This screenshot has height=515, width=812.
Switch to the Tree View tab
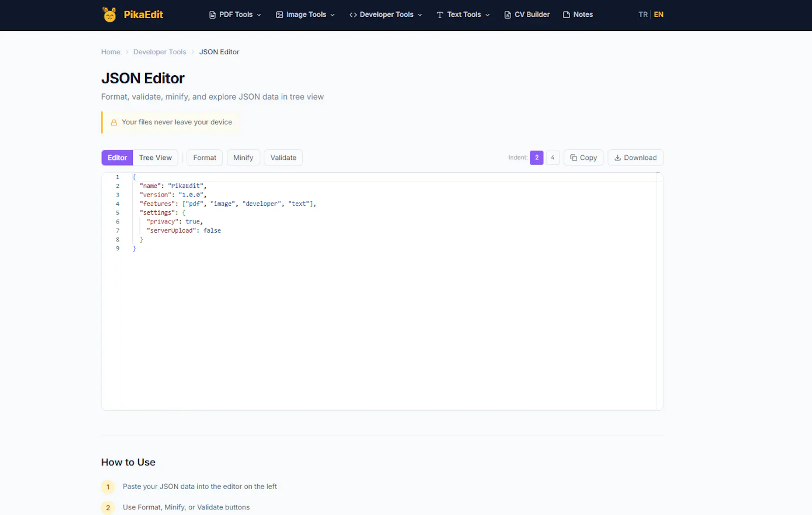[155, 157]
